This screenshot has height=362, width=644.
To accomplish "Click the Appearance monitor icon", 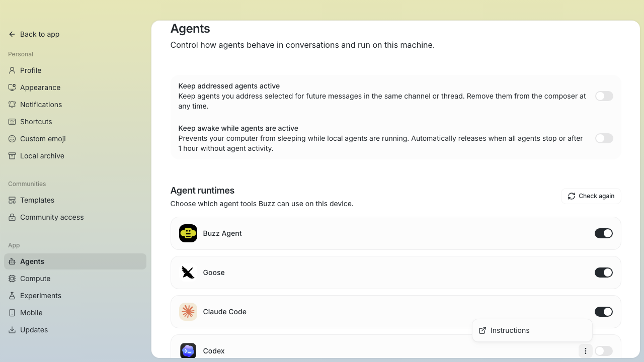I will tap(12, 87).
